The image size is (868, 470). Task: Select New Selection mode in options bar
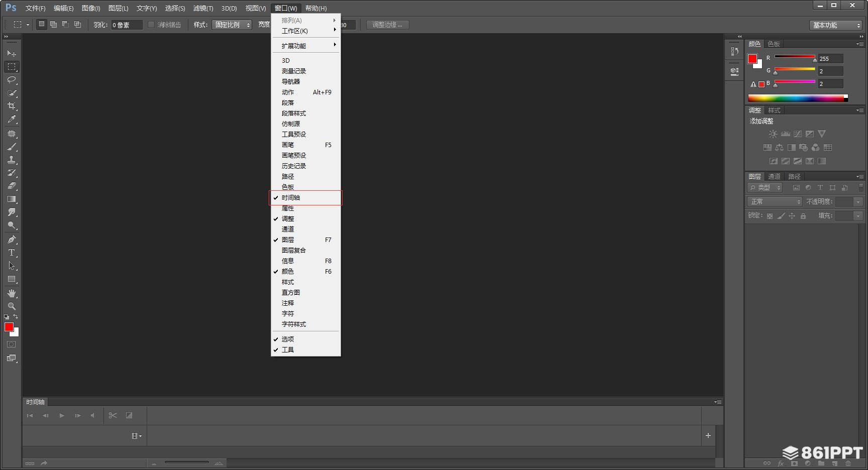click(x=42, y=24)
